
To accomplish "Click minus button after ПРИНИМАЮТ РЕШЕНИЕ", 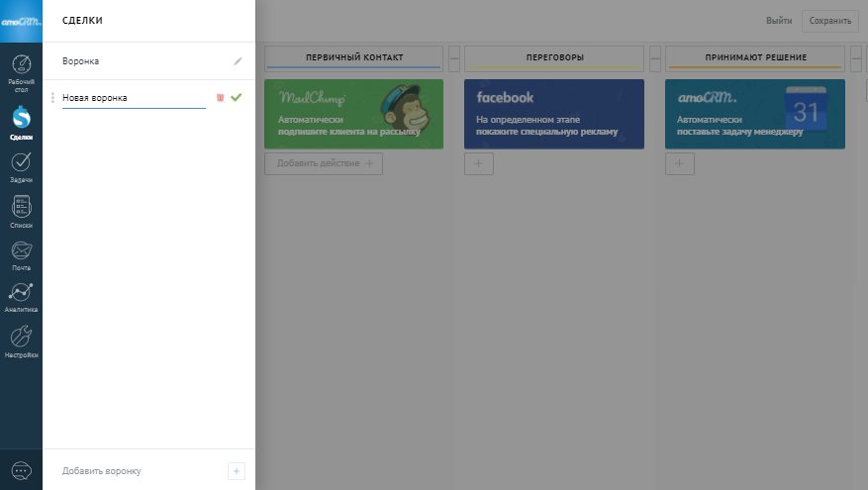I will [x=856, y=58].
